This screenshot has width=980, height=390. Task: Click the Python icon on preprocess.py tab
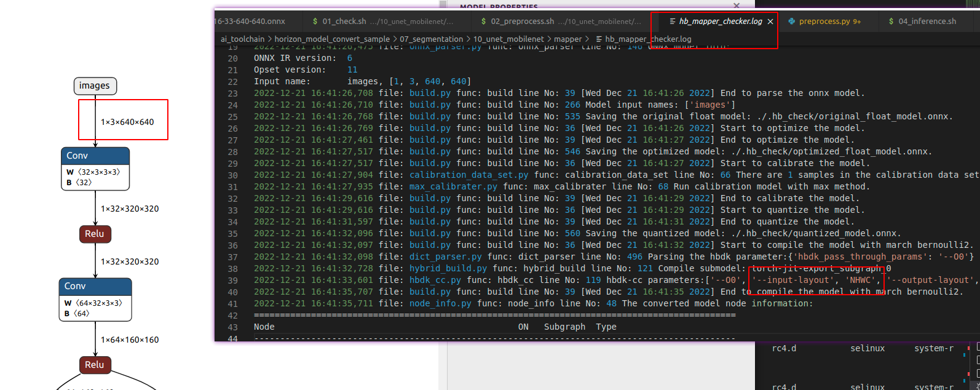coord(791,22)
